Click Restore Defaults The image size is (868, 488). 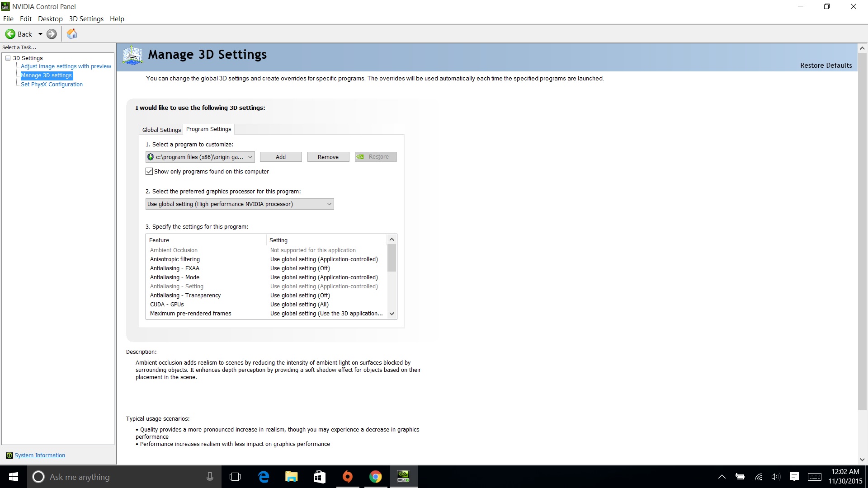click(826, 65)
